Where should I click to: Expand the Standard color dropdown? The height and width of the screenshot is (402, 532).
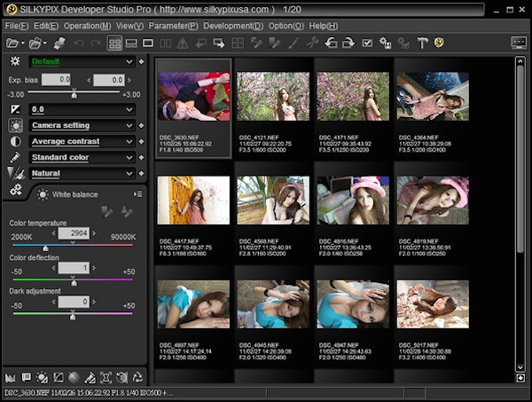click(129, 157)
